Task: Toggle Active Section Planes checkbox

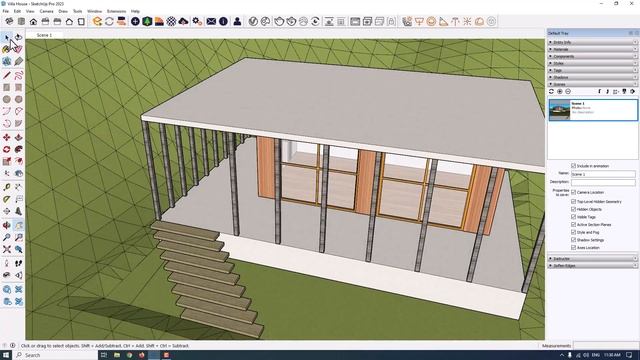Action: [x=573, y=224]
